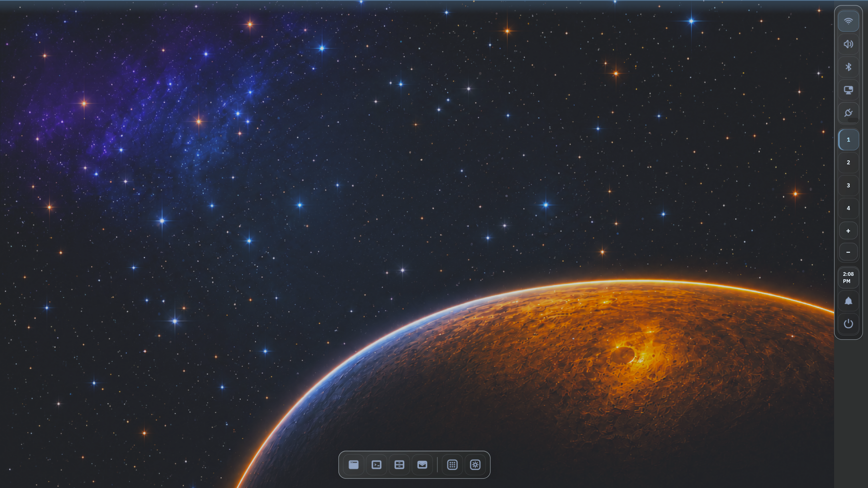
Task: Launch the terminal from the dock
Action: click(376, 465)
